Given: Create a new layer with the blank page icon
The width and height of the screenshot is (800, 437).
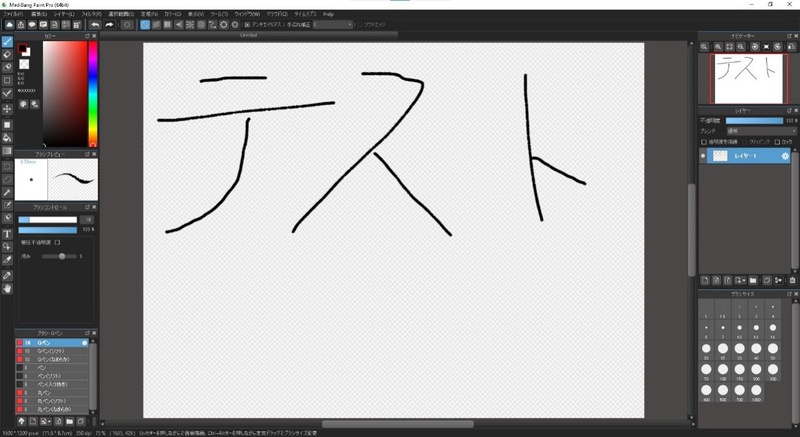Looking at the screenshot, I should pos(705,280).
